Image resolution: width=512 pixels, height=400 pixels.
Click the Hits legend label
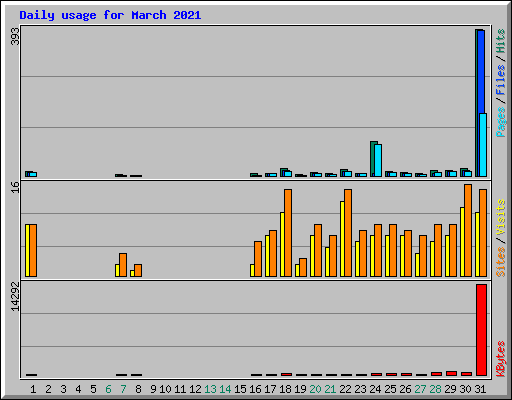click(500, 41)
